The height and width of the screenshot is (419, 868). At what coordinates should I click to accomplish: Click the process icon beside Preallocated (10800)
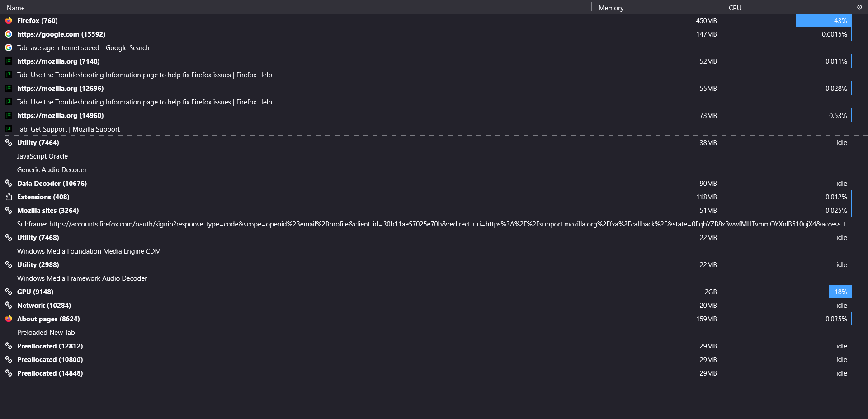pyautogui.click(x=9, y=359)
